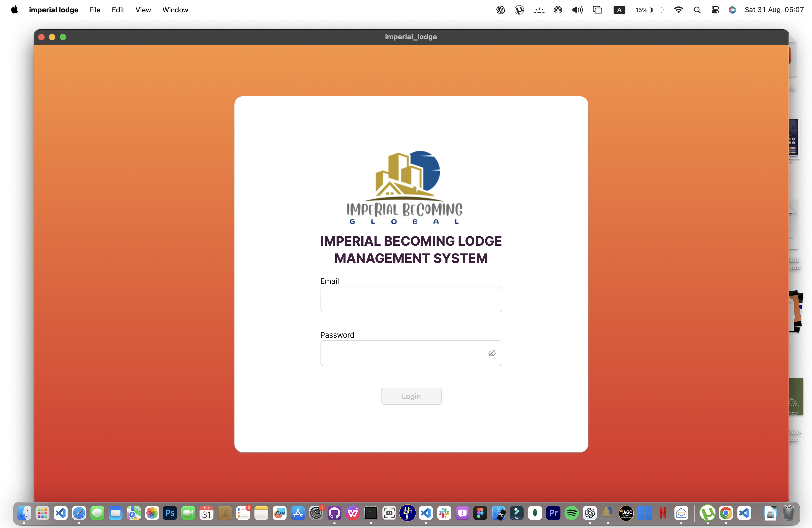This screenshot has width=812, height=528.
Task: Open ChatGPT icon in menu bar
Action: 500,10
